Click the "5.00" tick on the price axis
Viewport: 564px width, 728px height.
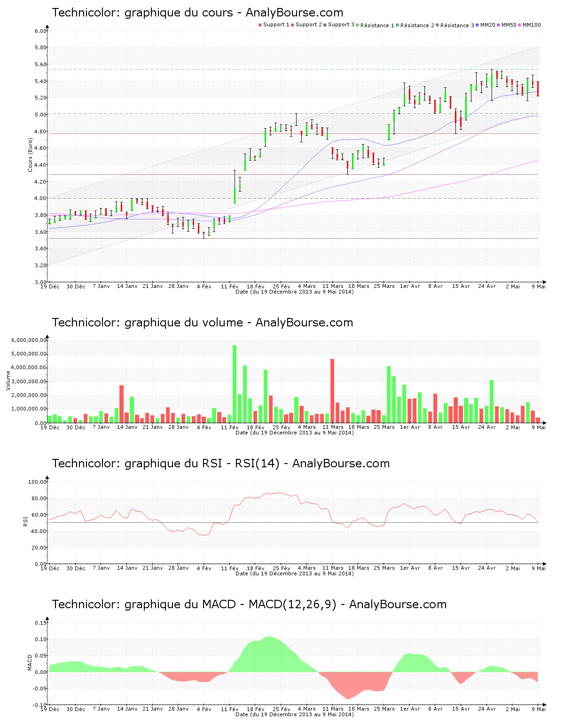tap(41, 115)
